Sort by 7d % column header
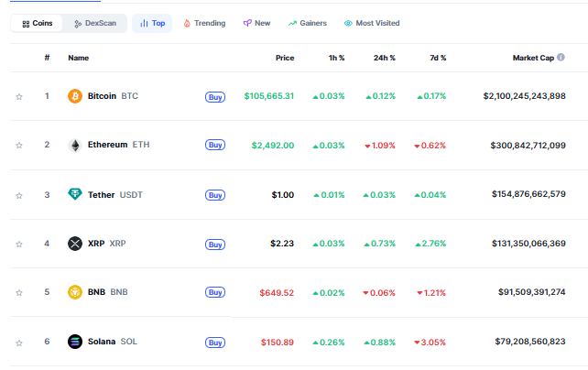 point(438,58)
